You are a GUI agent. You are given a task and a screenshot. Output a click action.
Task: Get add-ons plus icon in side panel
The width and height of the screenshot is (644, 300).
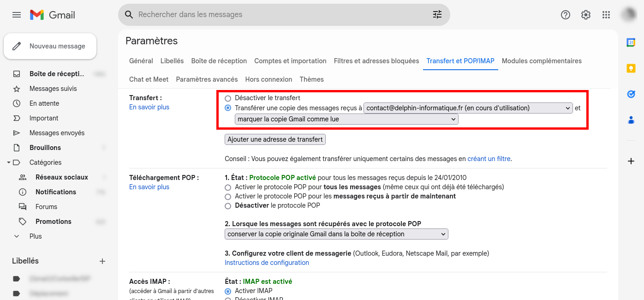coord(631,161)
